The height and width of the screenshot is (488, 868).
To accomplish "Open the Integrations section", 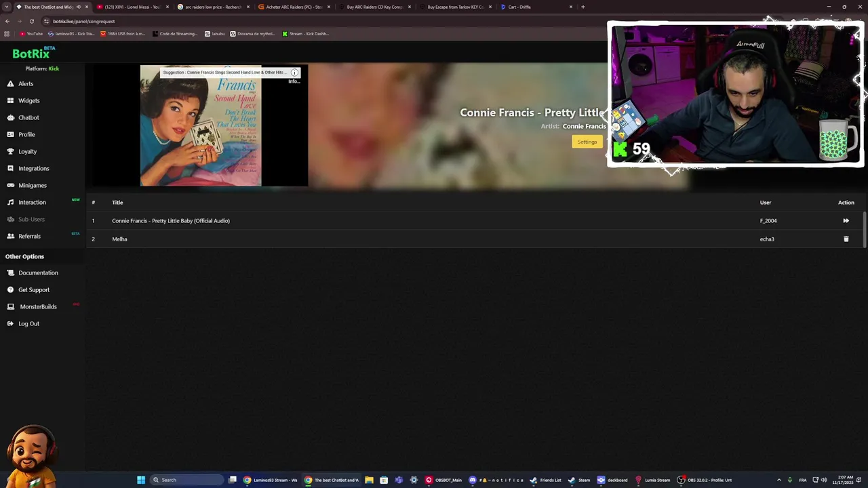I will tap(28, 168).
